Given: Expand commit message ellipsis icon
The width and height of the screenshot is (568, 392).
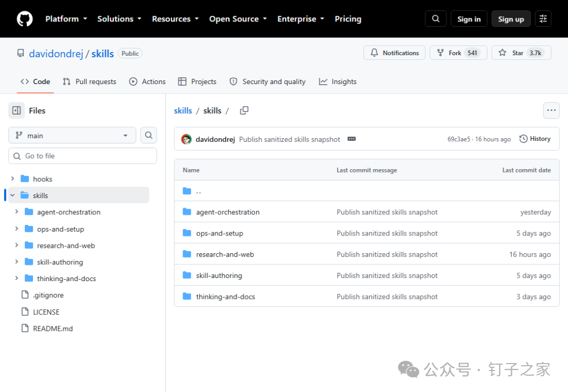Looking at the screenshot, I should click(x=351, y=139).
